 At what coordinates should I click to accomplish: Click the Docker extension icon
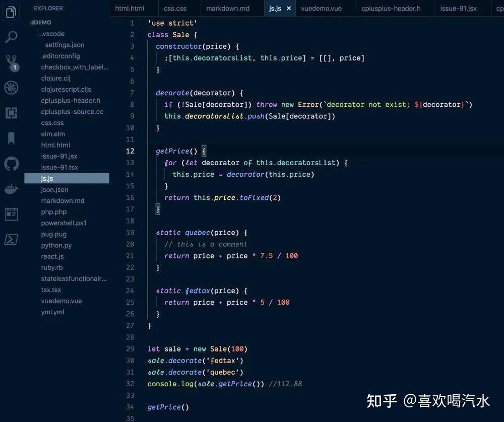(x=11, y=189)
